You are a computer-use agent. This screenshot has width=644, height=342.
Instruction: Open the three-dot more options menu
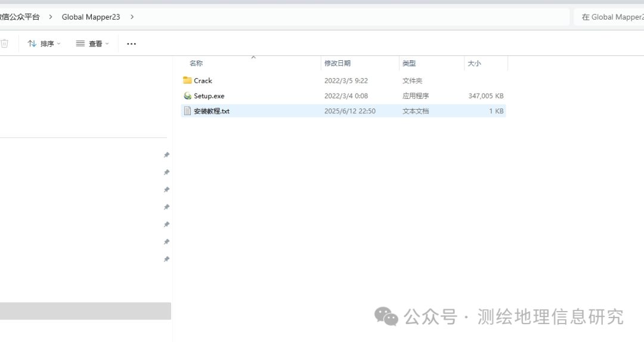click(131, 43)
